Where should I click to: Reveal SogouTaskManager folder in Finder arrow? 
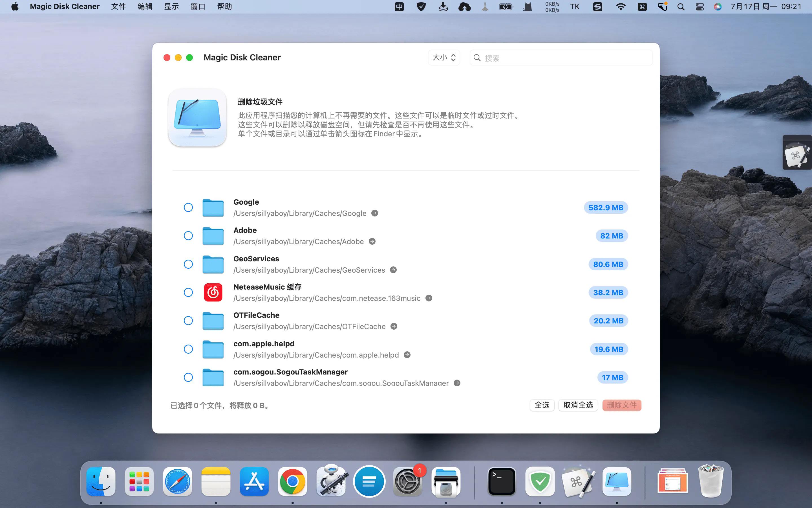457,383
